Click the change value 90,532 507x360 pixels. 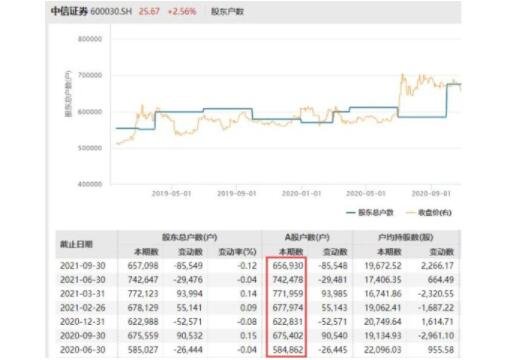point(190,336)
